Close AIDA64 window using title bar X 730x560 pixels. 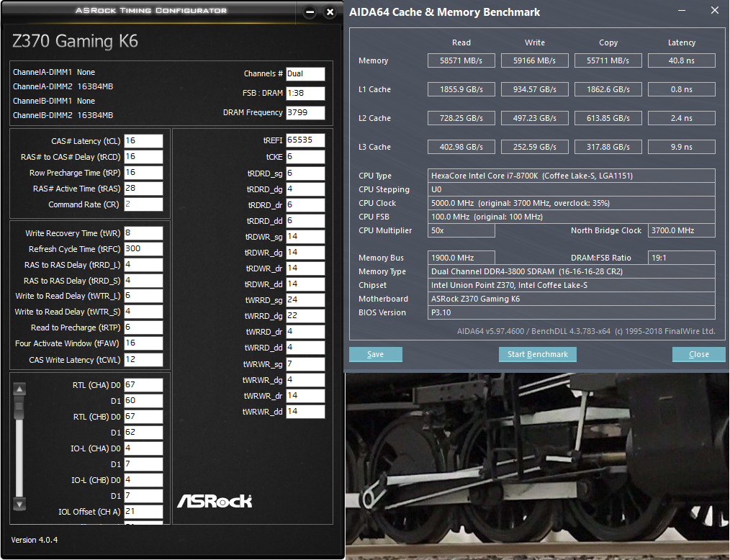click(714, 11)
